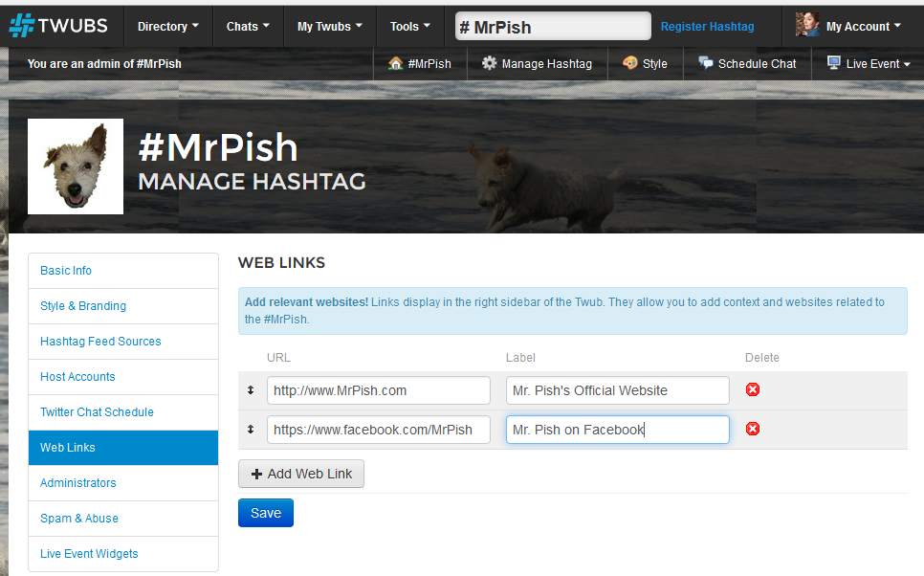This screenshot has width=924, height=576.
Task: Click the Register Hashtag link
Action: tap(707, 27)
